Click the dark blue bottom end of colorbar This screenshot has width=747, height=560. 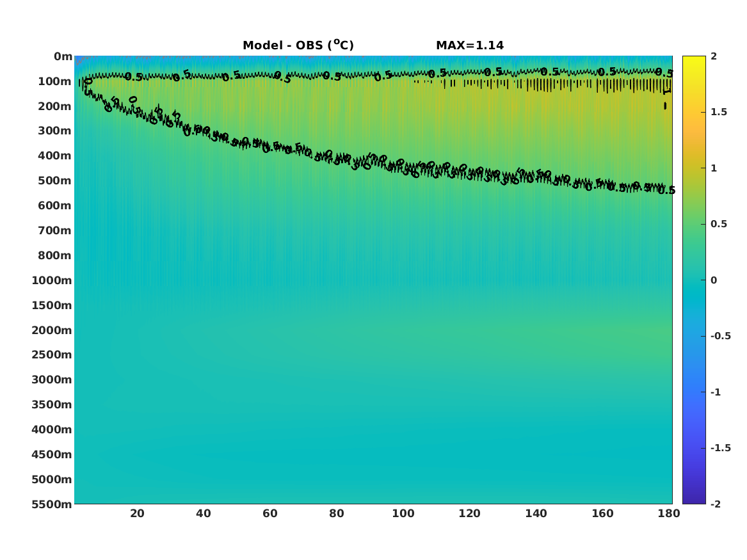pos(694,500)
